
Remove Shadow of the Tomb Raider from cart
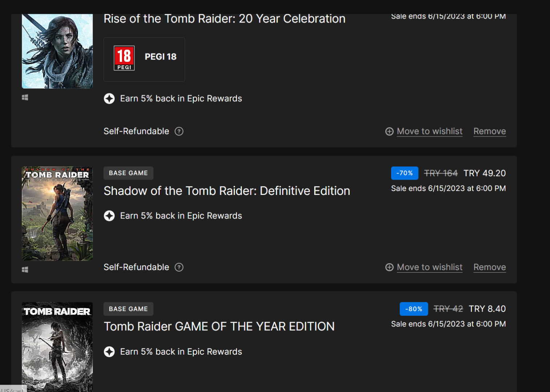(489, 268)
